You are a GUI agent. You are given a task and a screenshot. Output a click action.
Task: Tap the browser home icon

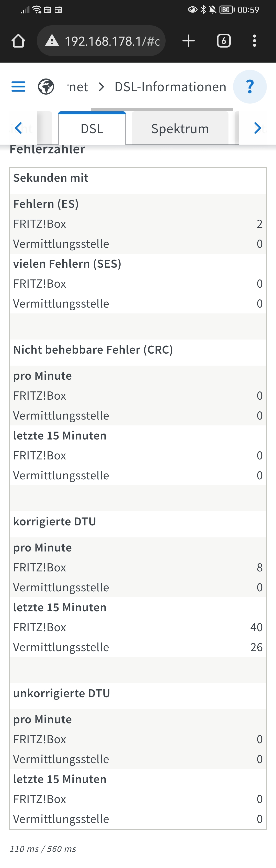coord(19,41)
